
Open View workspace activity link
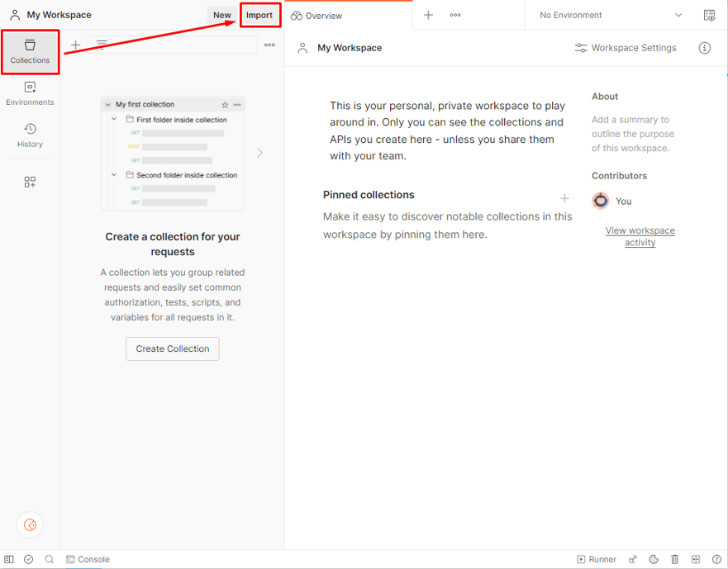pyautogui.click(x=640, y=236)
